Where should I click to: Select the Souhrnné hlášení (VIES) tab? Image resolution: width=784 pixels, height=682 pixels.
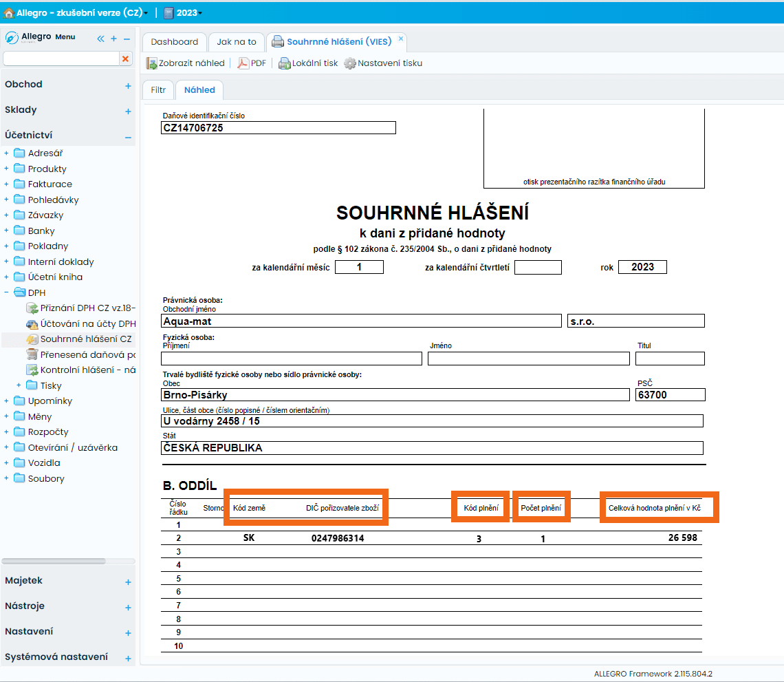[339, 42]
